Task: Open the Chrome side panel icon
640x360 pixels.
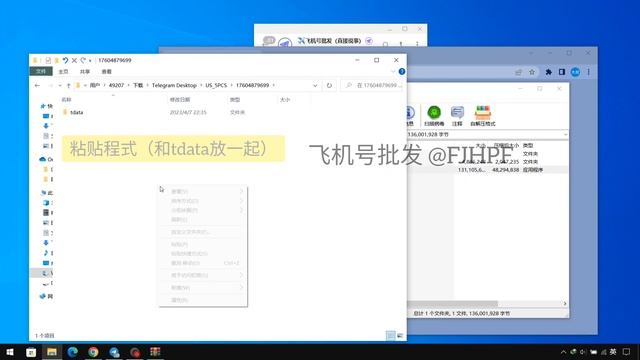Action: point(562,72)
